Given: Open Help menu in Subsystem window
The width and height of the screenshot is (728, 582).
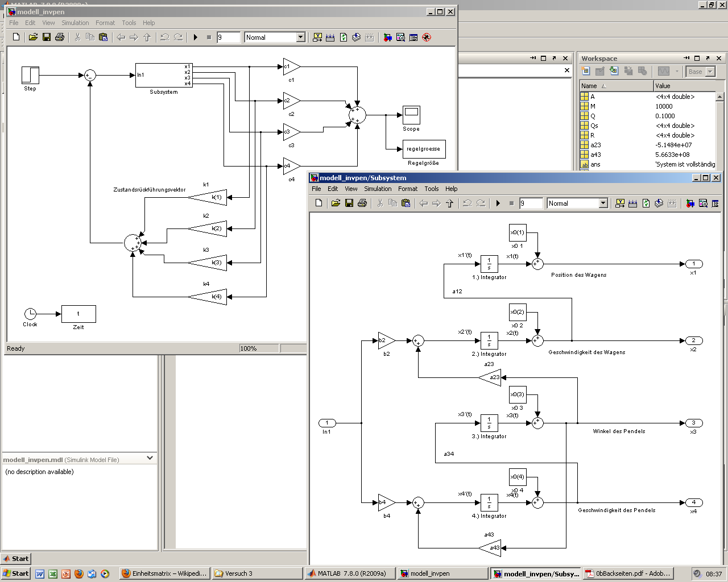Looking at the screenshot, I should point(452,189).
